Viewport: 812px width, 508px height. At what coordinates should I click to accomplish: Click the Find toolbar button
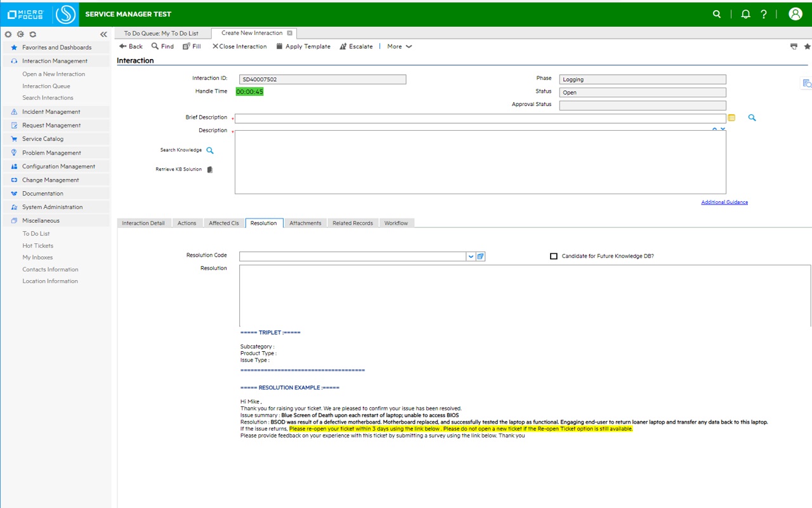(162, 46)
